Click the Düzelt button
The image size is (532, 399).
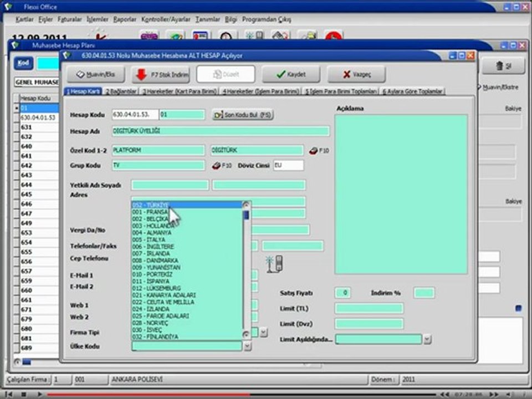click(x=226, y=74)
